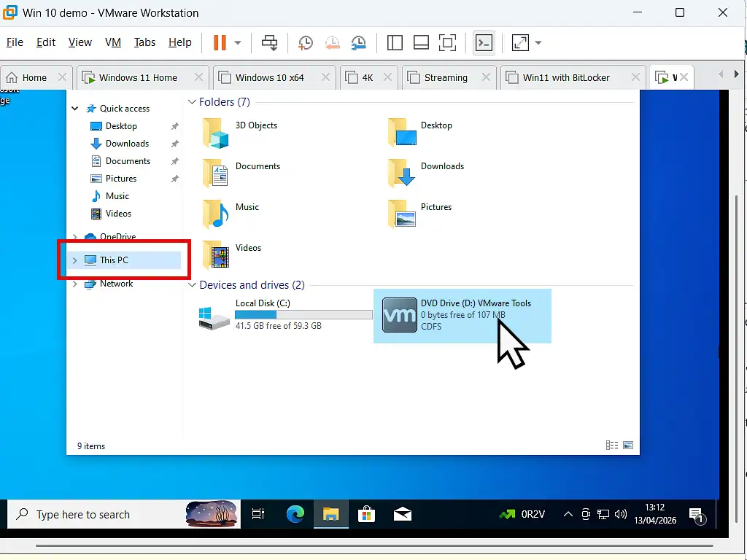Open the VM menu

[112, 42]
